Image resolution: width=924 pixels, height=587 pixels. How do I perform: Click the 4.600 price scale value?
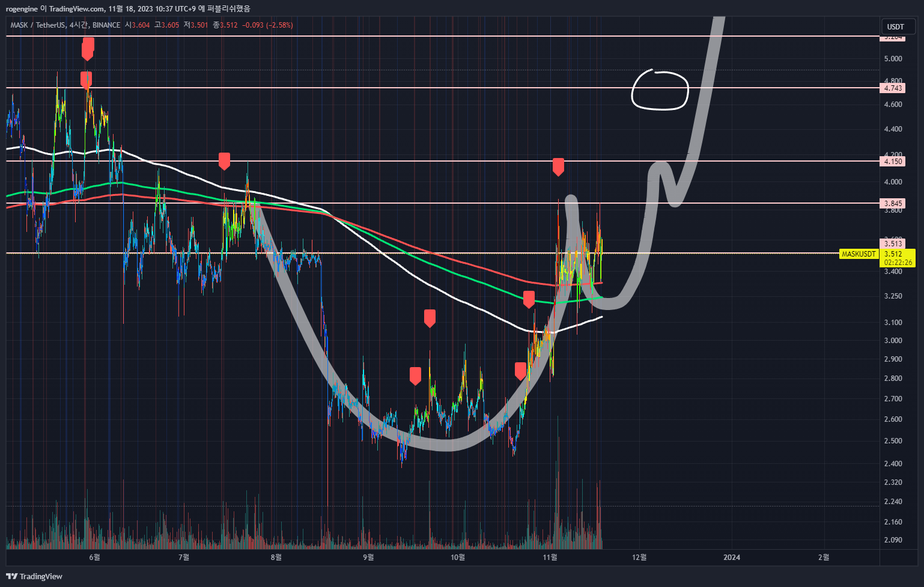pyautogui.click(x=893, y=105)
